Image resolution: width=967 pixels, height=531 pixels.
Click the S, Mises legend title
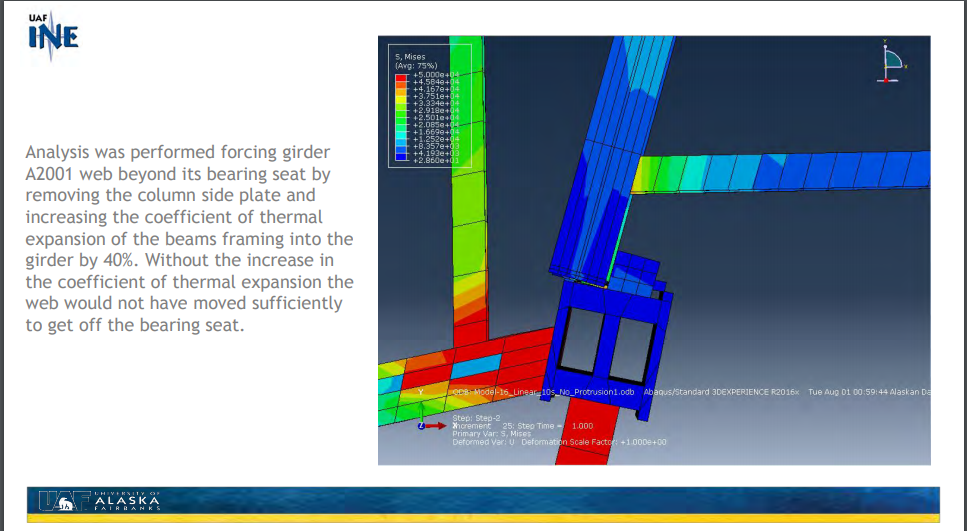point(411,57)
